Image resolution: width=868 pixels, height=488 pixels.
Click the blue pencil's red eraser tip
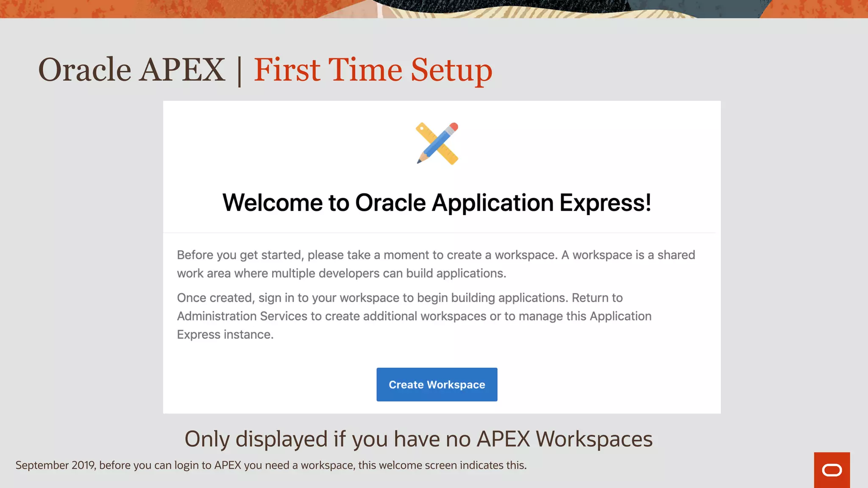click(x=453, y=127)
